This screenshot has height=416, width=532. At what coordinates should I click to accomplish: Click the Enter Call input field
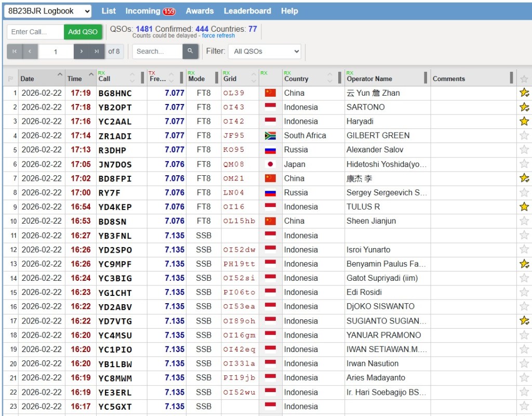(35, 32)
